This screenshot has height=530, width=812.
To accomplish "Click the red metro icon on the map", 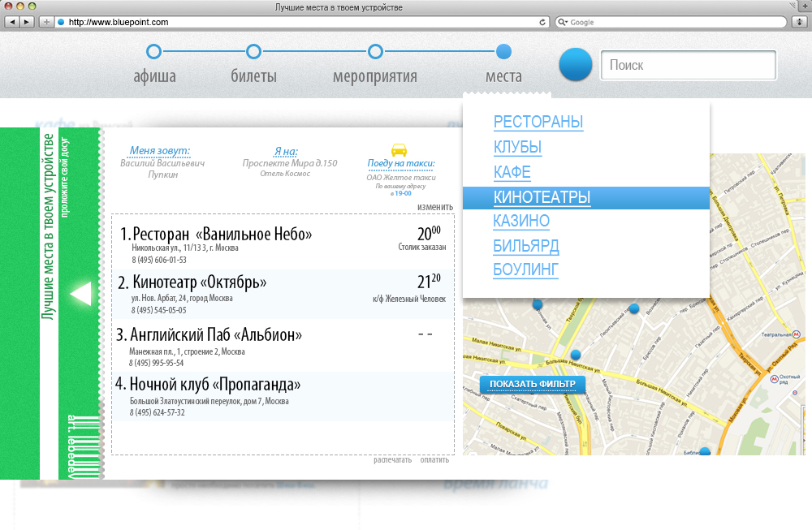I will [x=797, y=334].
